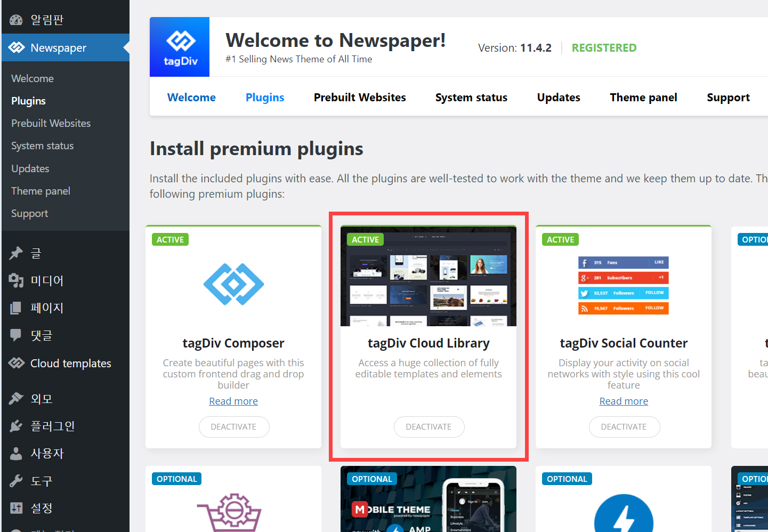Click the ACTIVE badge on tagDiv Social Counter
The image size is (768, 532).
point(560,240)
